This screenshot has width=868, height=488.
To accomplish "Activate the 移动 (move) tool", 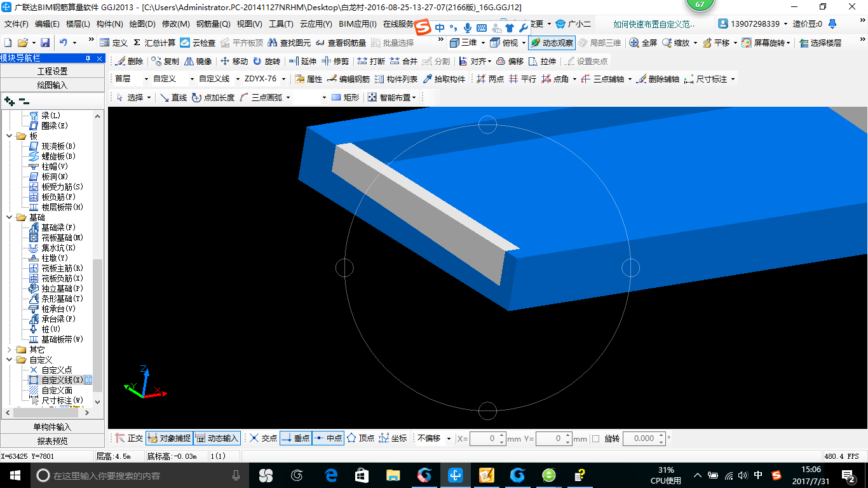I will tap(234, 62).
